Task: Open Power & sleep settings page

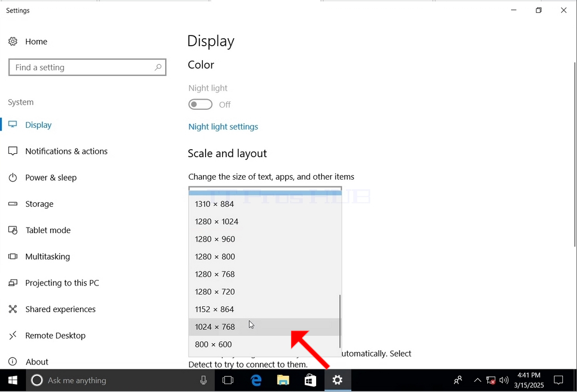Action: pyautogui.click(x=51, y=177)
